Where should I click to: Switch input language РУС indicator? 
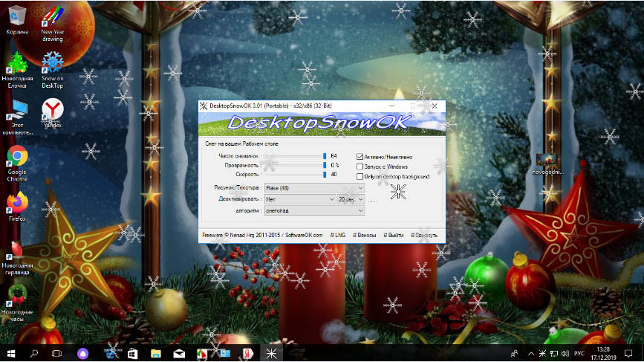tap(579, 353)
